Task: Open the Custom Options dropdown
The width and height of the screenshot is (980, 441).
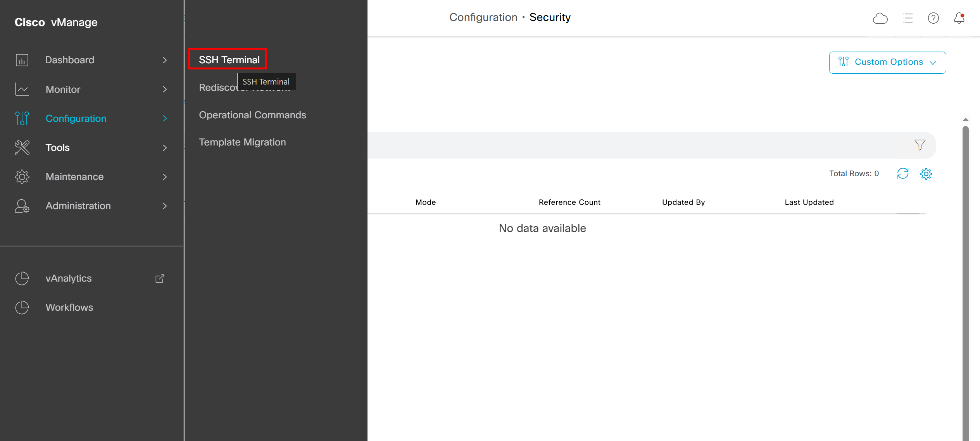Action: click(x=887, y=62)
